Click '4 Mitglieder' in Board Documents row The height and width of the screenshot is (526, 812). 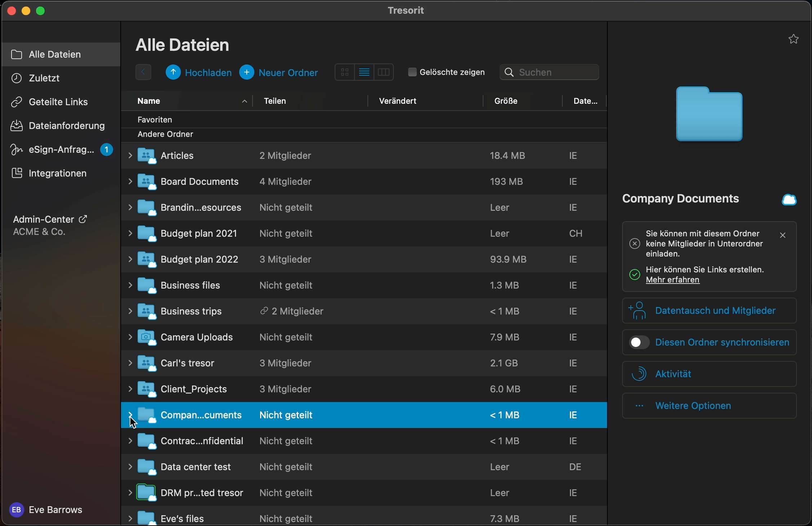pyautogui.click(x=285, y=182)
